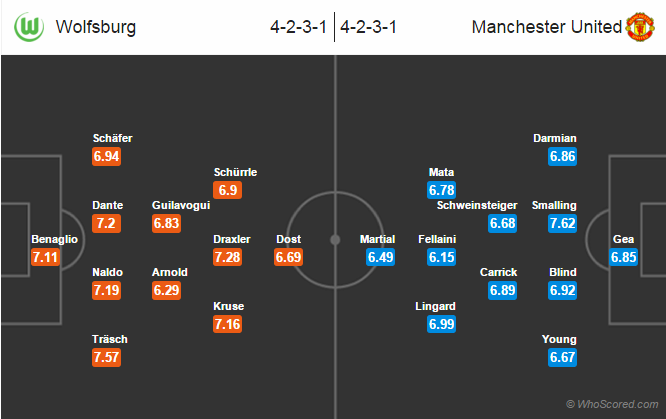
Task: Click Wolfsburg's 4-2-3-1 formation label
Action: coord(299,28)
